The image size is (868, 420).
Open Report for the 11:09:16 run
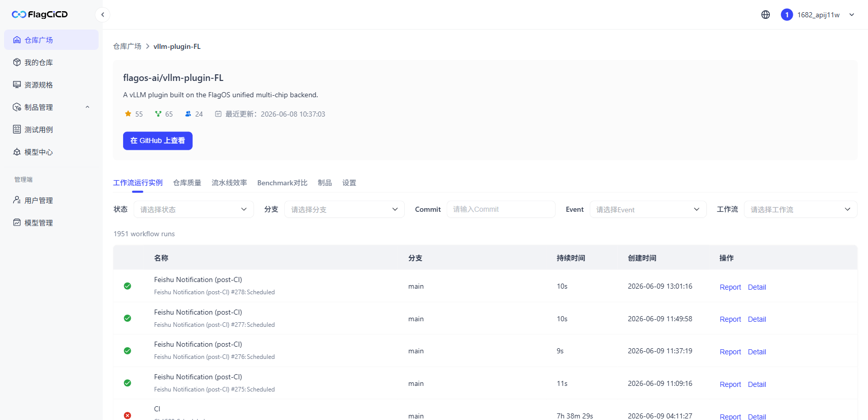click(730, 384)
